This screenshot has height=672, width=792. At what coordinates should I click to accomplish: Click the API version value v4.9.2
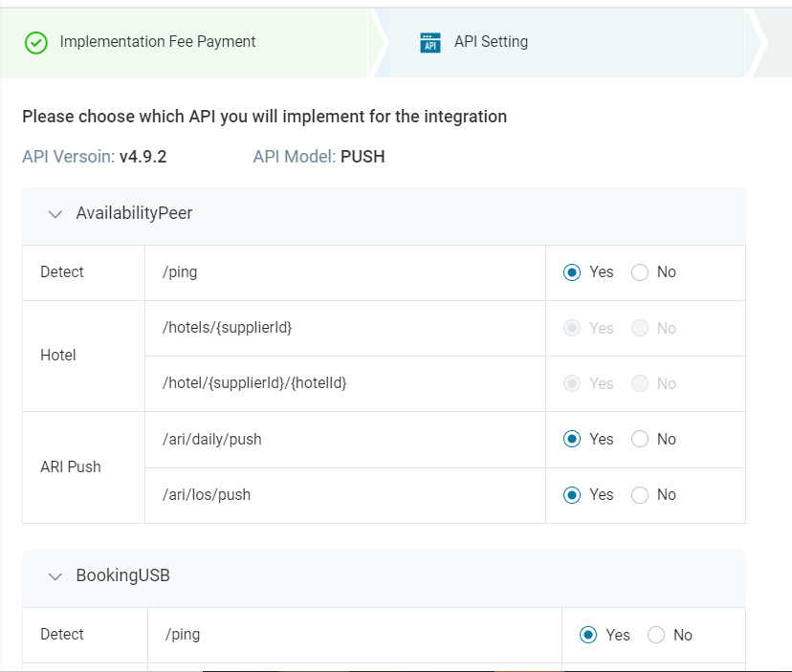pyautogui.click(x=143, y=157)
